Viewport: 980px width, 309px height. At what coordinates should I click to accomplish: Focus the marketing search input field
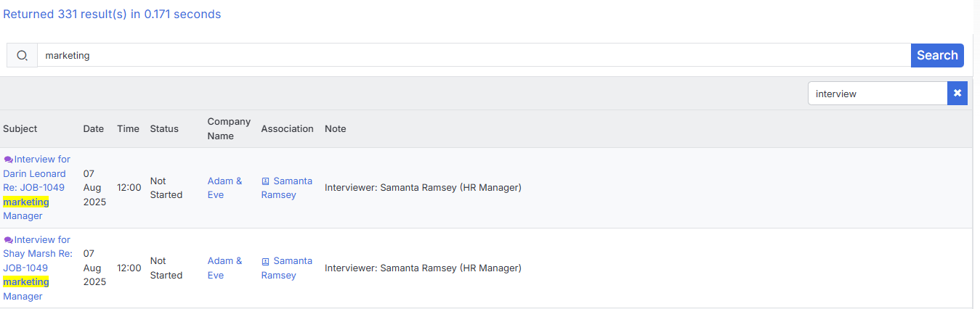(x=474, y=55)
